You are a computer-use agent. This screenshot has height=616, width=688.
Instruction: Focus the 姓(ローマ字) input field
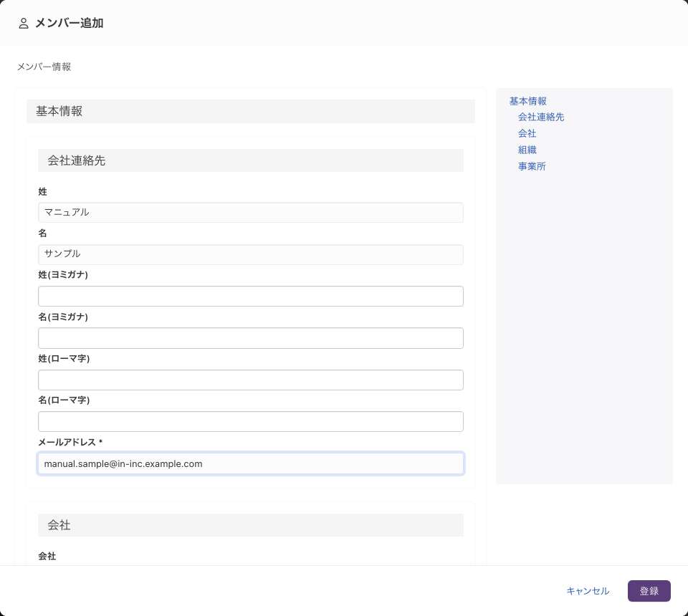click(x=251, y=380)
